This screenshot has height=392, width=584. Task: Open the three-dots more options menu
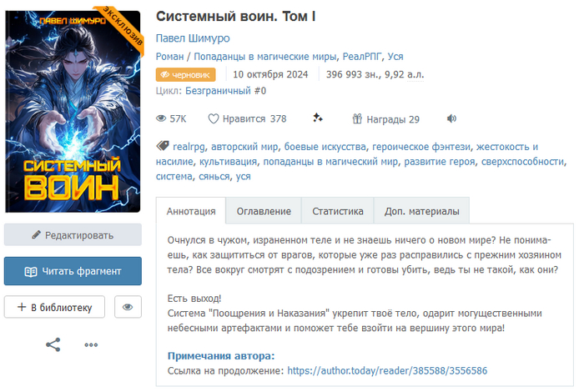91,344
